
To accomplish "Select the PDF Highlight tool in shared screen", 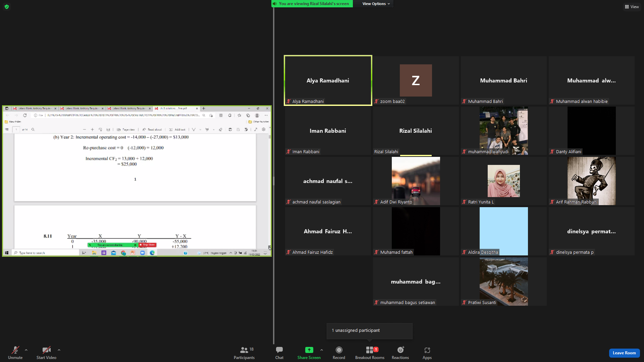I will pyautogui.click(x=207, y=130).
